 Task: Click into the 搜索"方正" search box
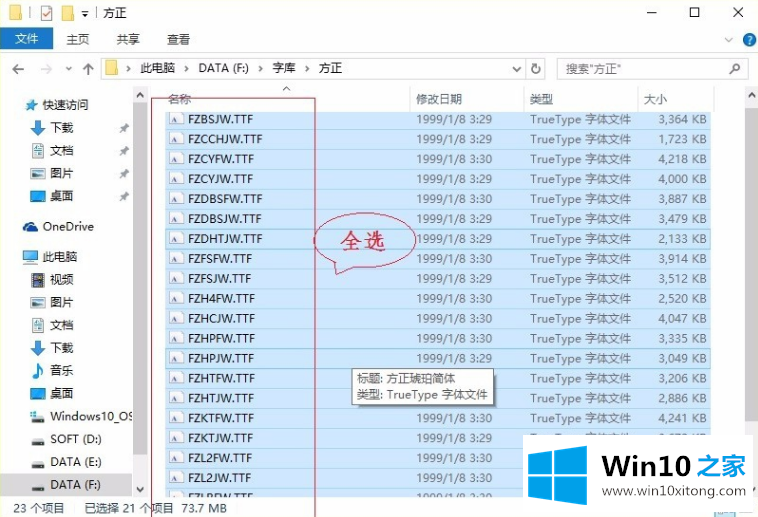point(640,69)
